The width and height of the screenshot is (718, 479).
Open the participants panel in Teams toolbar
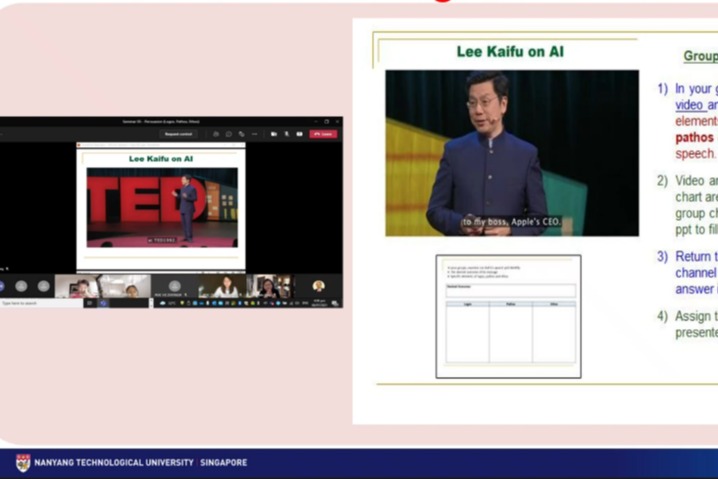(x=216, y=134)
